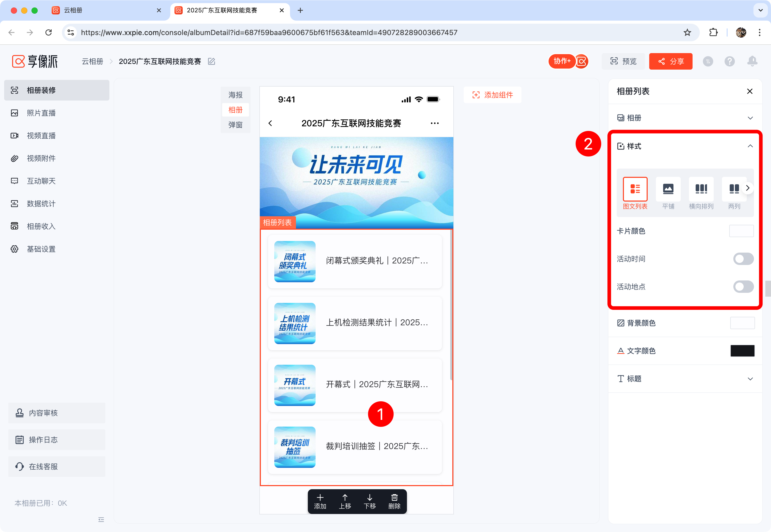This screenshot has height=532, width=771.
Task: Click the edit album title pencil icon
Action: pos(211,61)
